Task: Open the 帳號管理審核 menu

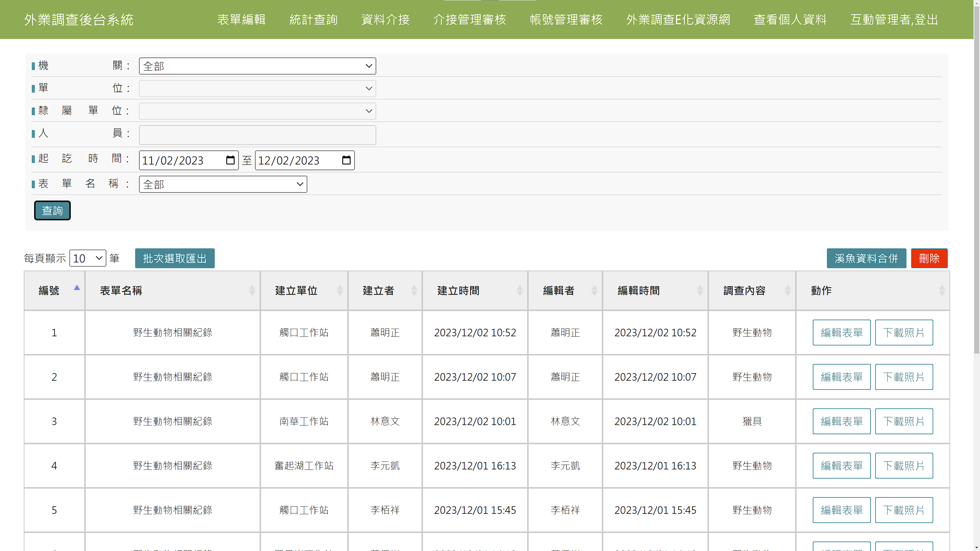Action: tap(566, 20)
